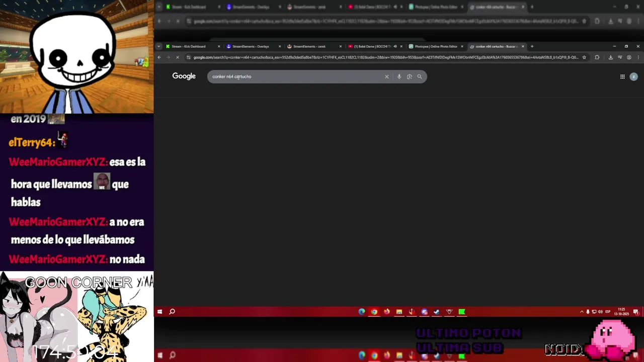Close the Photopea tab
This screenshot has height=362, width=644.
pyautogui.click(x=462, y=46)
